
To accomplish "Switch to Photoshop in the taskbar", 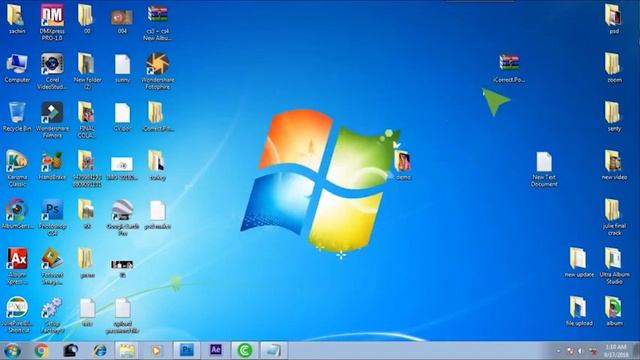I will (186, 350).
